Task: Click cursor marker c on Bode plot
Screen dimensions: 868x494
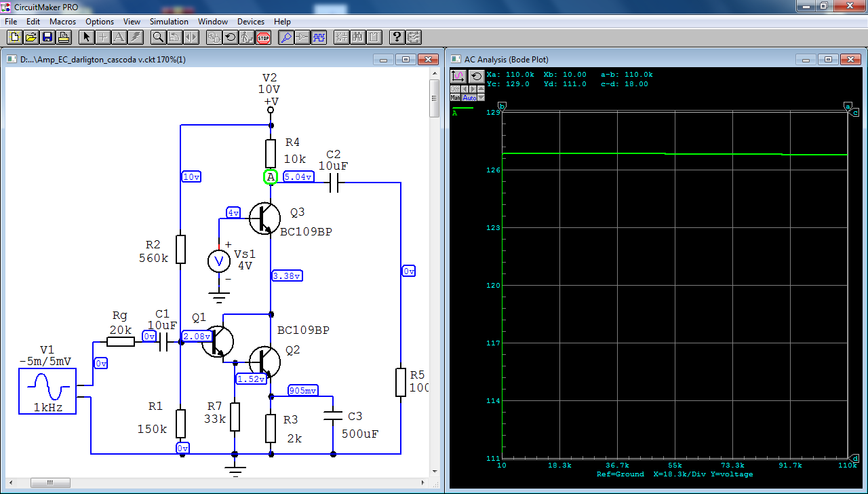Action: [x=856, y=112]
